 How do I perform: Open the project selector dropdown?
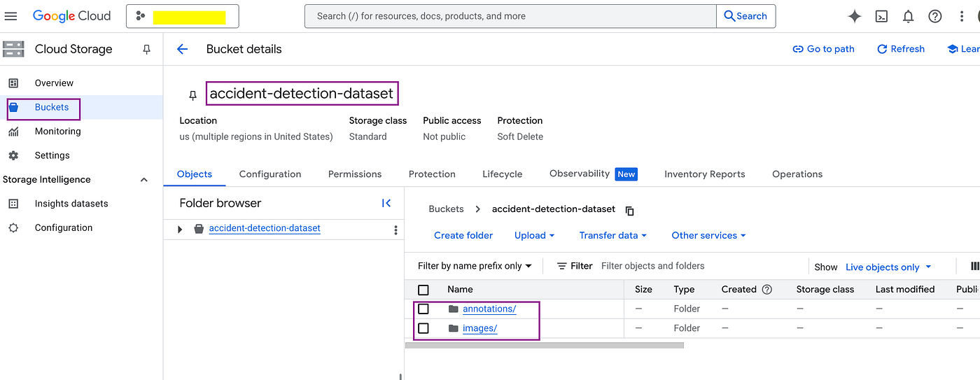coord(183,16)
